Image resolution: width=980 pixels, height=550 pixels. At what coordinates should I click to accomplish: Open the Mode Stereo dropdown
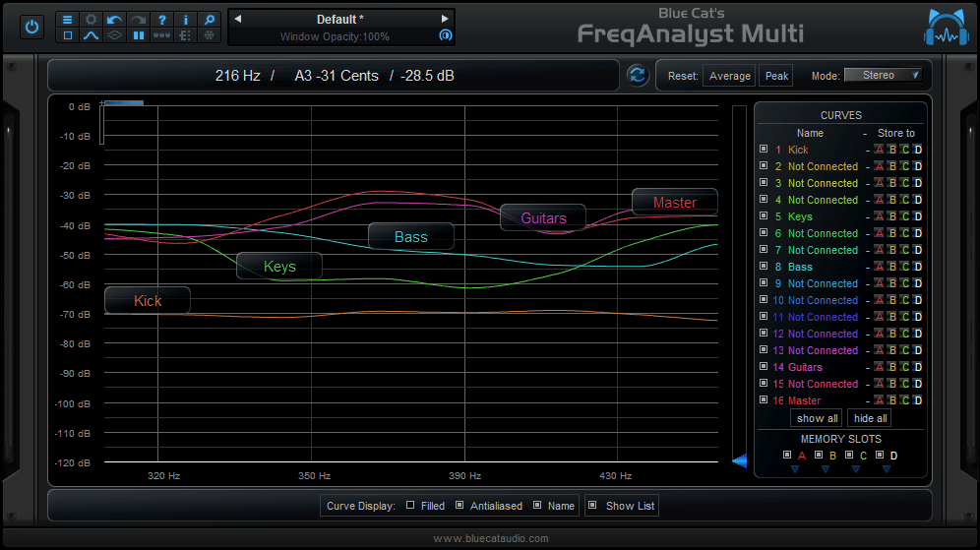pyautogui.click(x=883, y=75)
